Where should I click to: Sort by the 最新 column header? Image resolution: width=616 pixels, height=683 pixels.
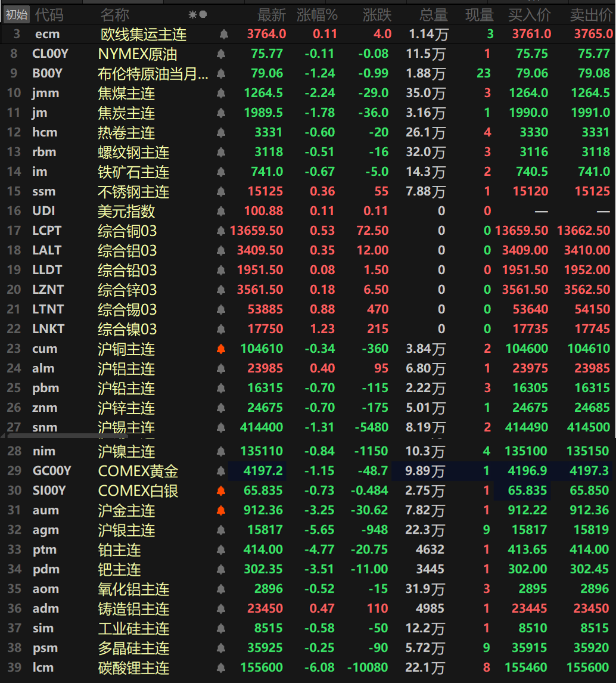click(x=272, y=15)
